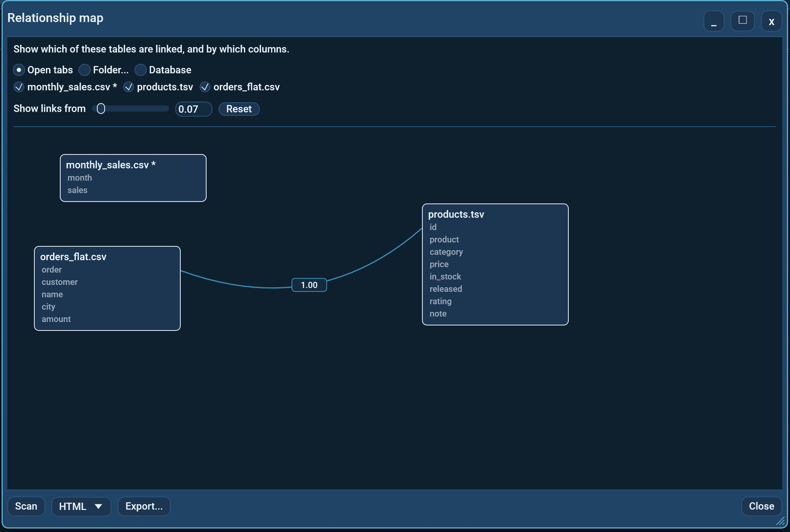Select the sales column in monthly_sales

point(78,190)
